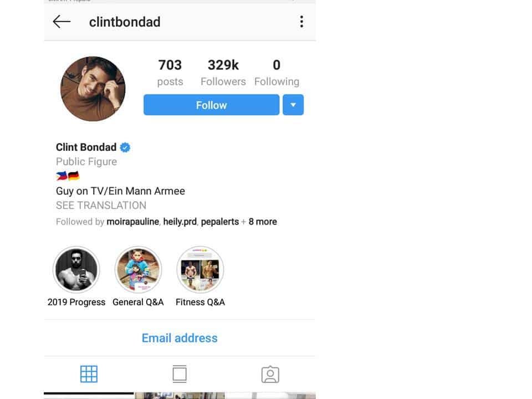The image size is (532, 399).
Task: Open pepalerts profile from followed-by
Action: (220, 222)
